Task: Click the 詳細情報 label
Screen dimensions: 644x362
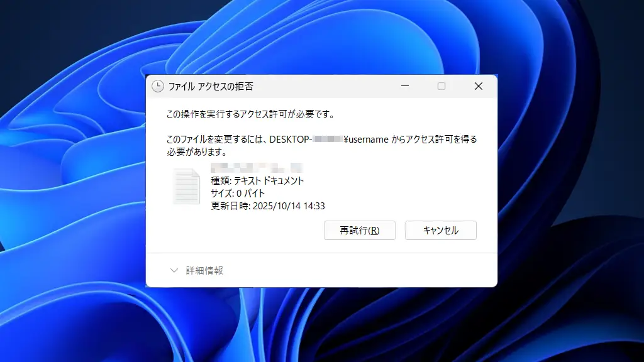Action: tap(204, 270)
